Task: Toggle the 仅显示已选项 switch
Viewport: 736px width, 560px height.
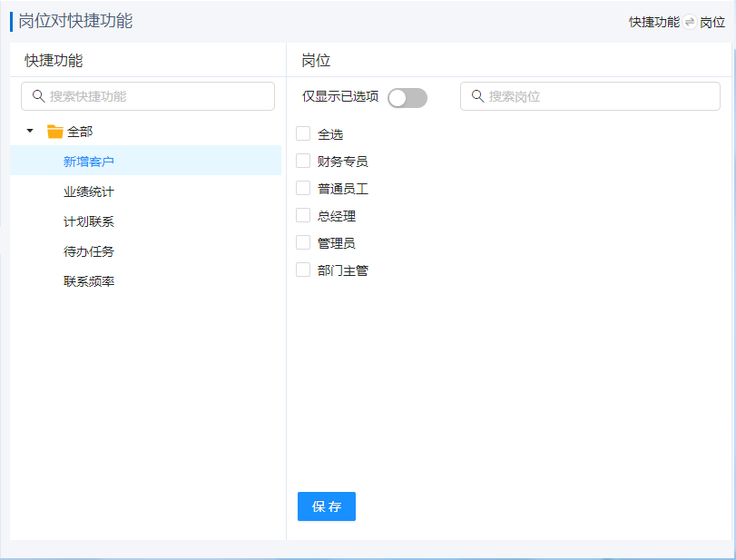Action: click(407, 98)
